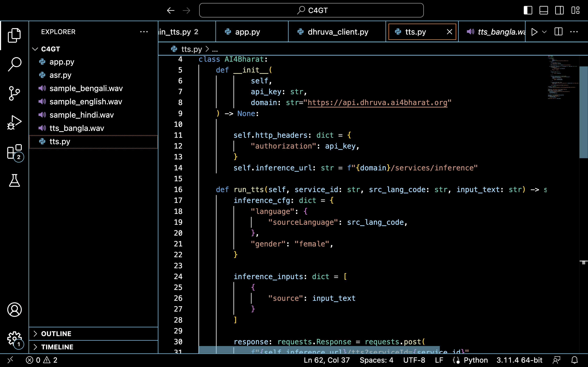Click the Explorer icon in sidebar
Screen dimensions: 588x367
(14, 35)
